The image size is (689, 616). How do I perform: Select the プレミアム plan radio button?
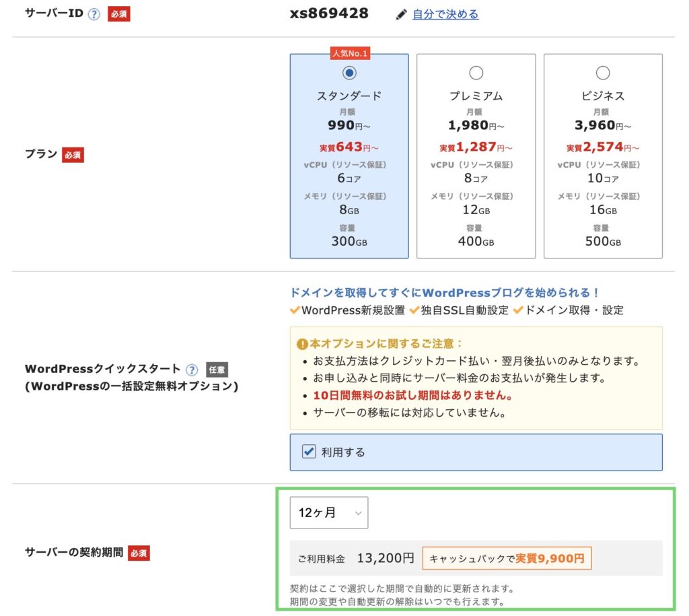click(476, 73)
